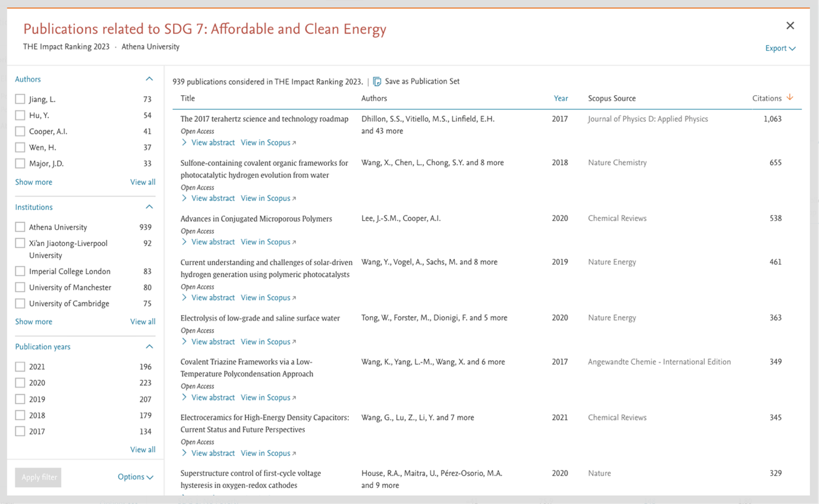
Task: Expand abstract chevron for solar-driven hydrogen paper
Action: pos(184,298)
